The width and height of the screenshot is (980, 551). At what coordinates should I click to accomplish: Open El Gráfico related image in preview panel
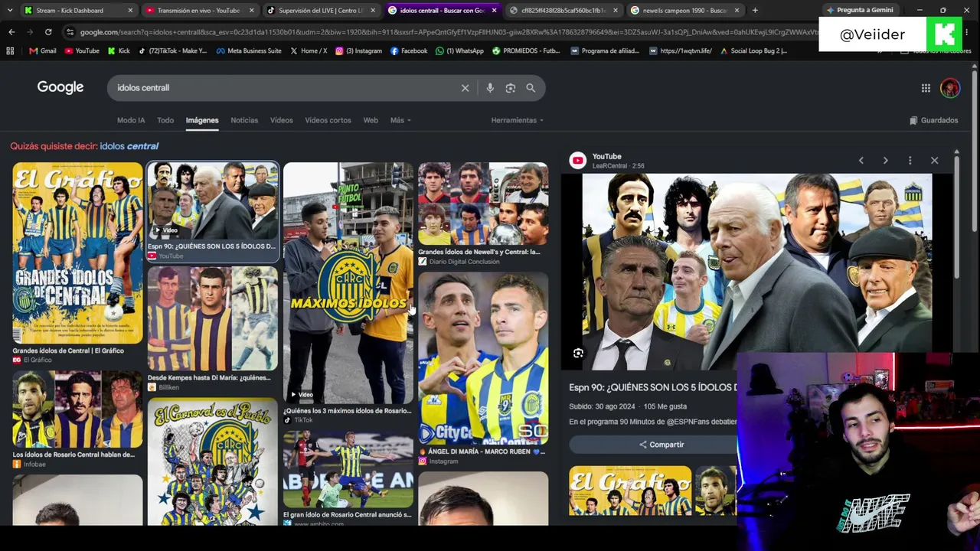(x=630, y=491)
